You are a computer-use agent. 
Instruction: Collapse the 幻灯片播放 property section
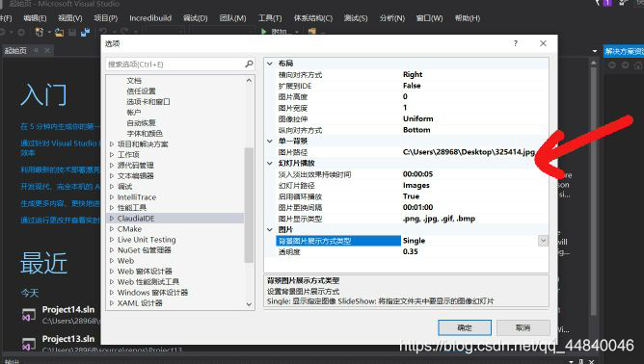click(270, 164)
